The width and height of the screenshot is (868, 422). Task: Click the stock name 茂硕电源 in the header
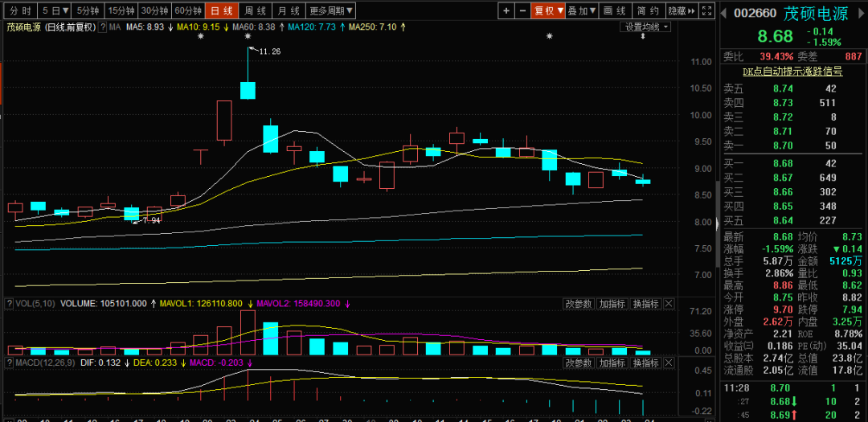point(816,14)
